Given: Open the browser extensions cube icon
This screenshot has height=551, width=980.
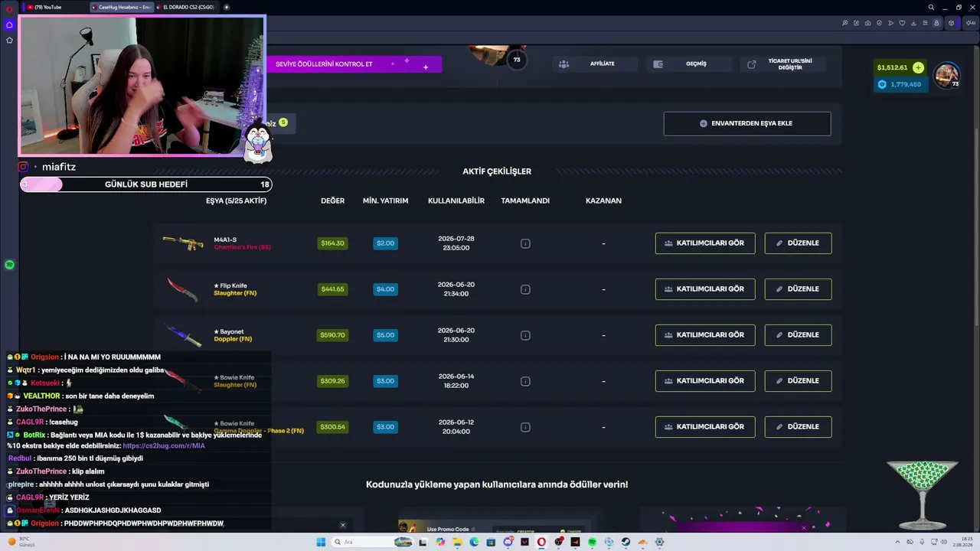Looking at the screenshot, I should 952,23.
